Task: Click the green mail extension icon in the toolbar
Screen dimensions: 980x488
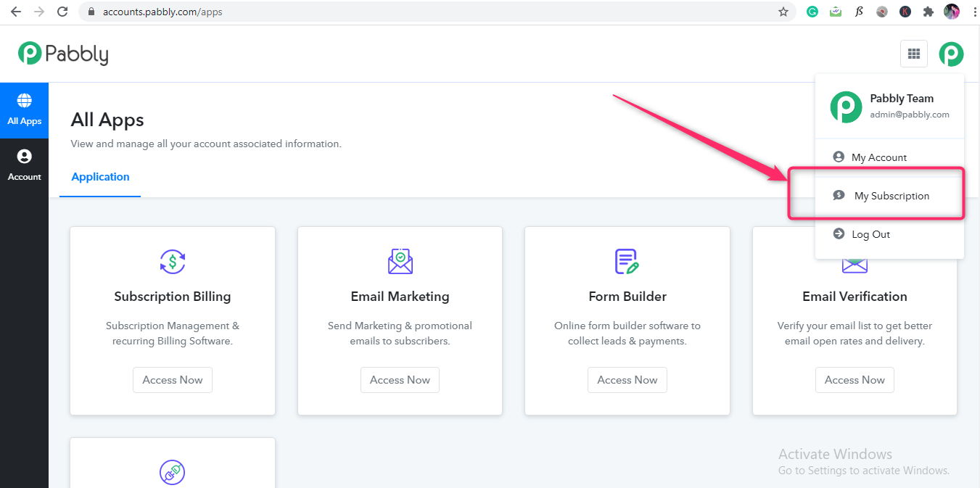Action: tap(836, 12)
